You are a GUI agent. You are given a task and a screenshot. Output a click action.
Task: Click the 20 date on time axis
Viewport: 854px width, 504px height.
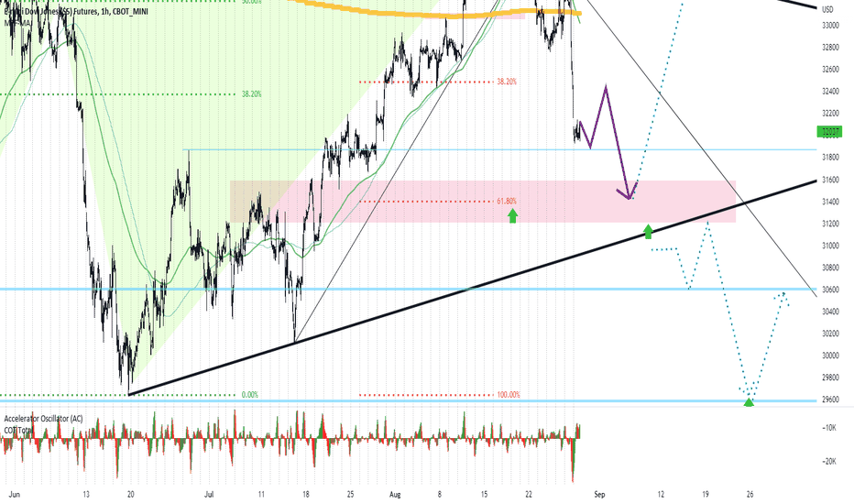pyautogui.click(x=131, y=495)
